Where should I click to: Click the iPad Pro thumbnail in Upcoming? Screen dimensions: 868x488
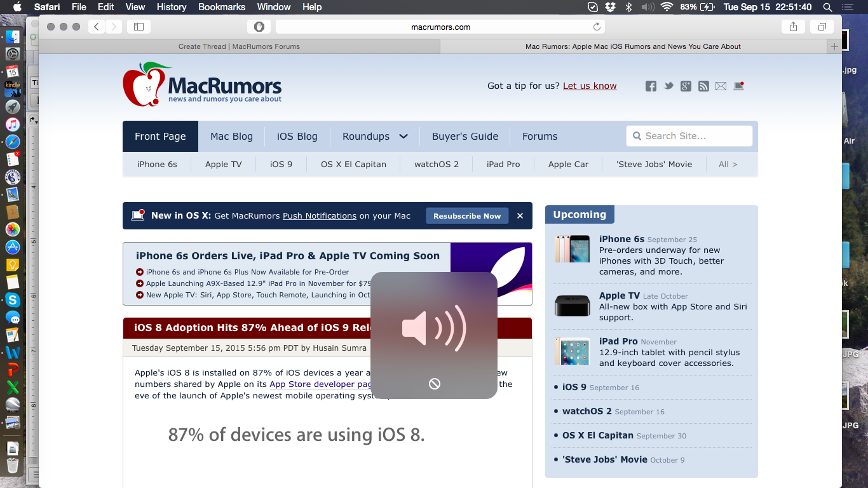point(572,351)
